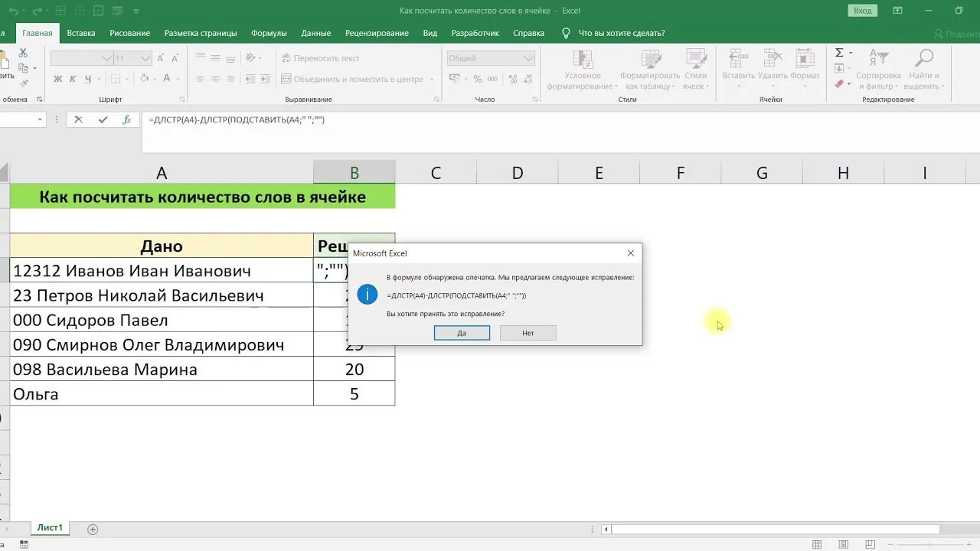Image resolution: width=980 pixels, height=551 pixels.
Task: Open Найти и выделить menu
Action: click(925, 70)
